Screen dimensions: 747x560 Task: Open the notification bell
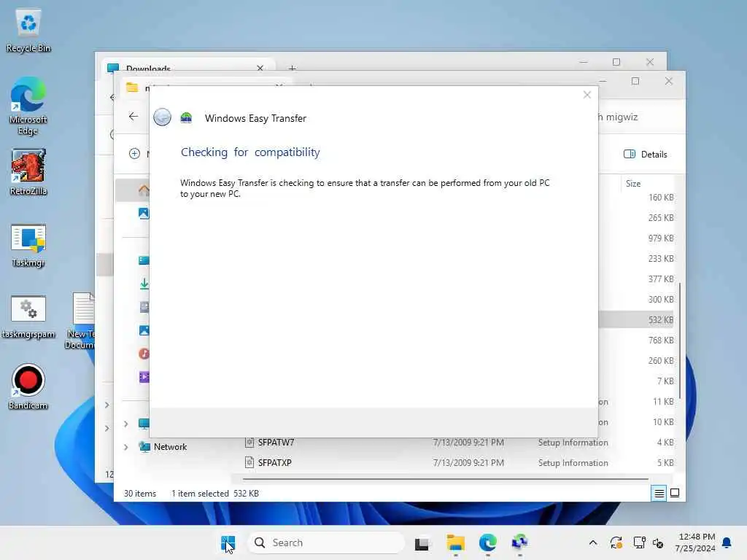(727, 542)
